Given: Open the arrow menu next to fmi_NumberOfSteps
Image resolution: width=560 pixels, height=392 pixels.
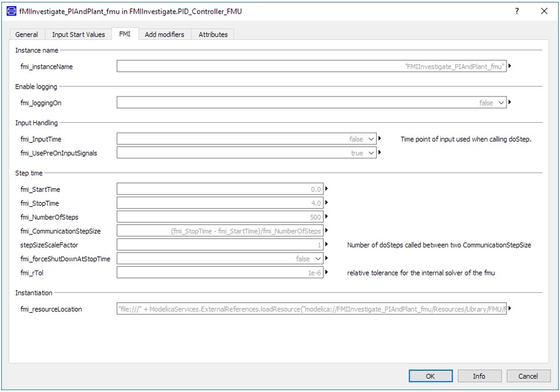Looking at the screenshot, I should 326,216.
